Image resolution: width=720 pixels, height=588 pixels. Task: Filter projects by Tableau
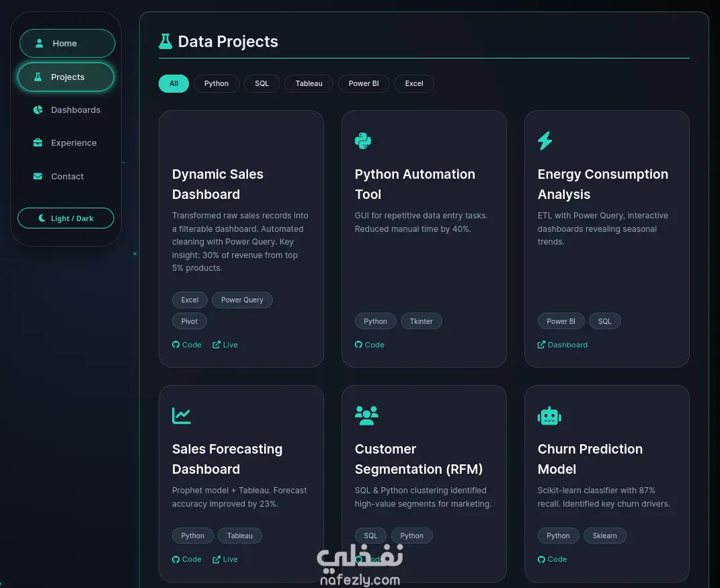(x=309, y=83)
